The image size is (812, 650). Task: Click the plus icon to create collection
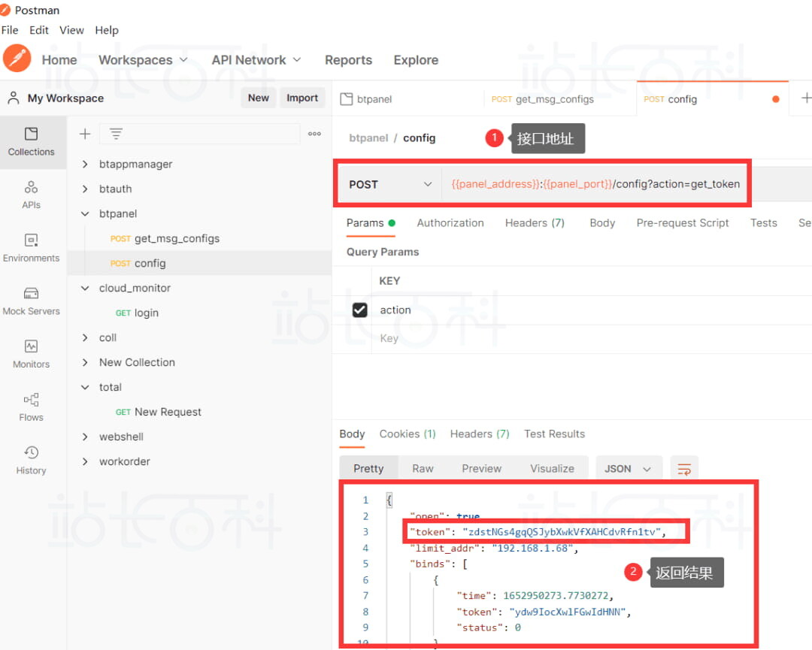[85, 134]
